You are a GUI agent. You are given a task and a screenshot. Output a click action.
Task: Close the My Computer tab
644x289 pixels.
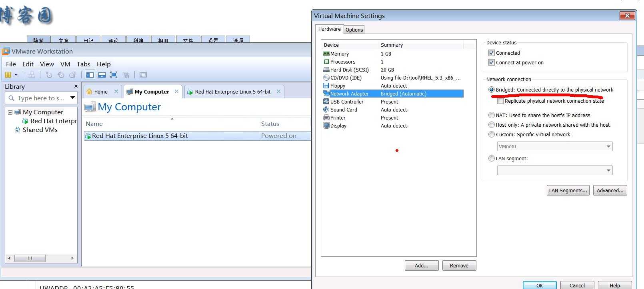176,92
